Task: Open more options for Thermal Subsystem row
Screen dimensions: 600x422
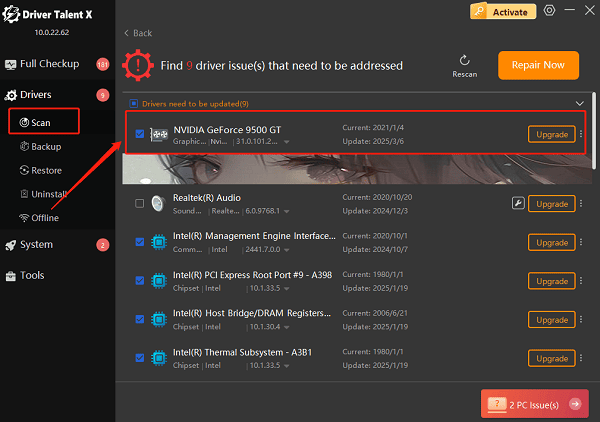Action: tap(581, 358)
